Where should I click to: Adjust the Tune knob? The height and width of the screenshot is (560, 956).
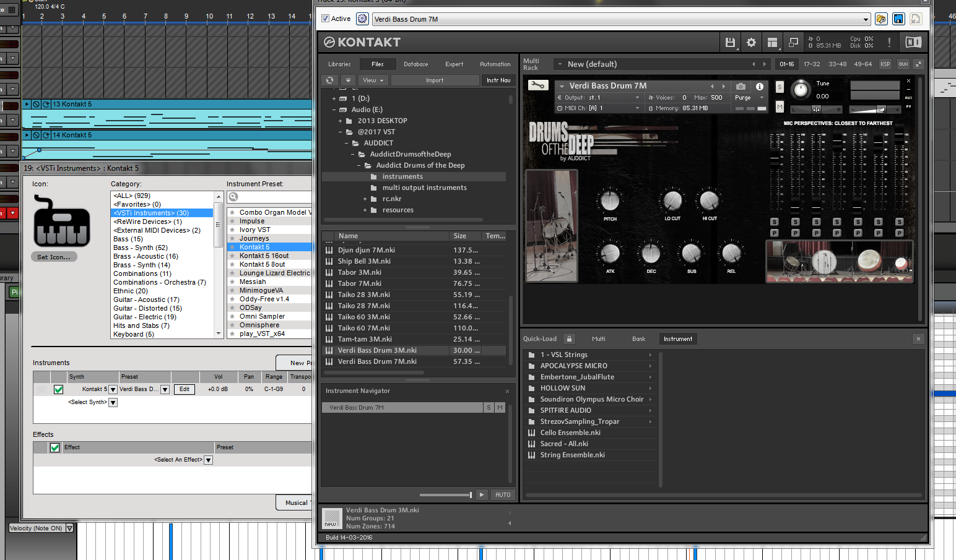click(801, 90)
